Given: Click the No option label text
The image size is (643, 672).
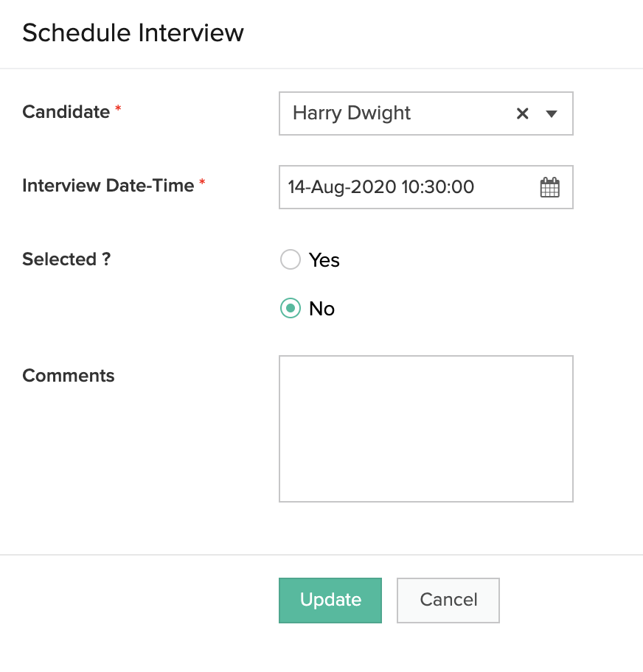Looking at the screenshot, I should click(322, 309).
